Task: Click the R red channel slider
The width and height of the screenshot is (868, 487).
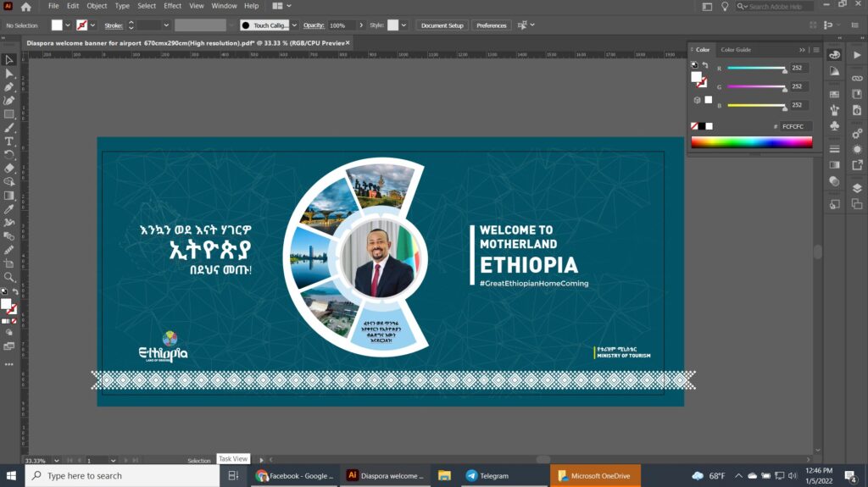Action: (x=756, y=68)
